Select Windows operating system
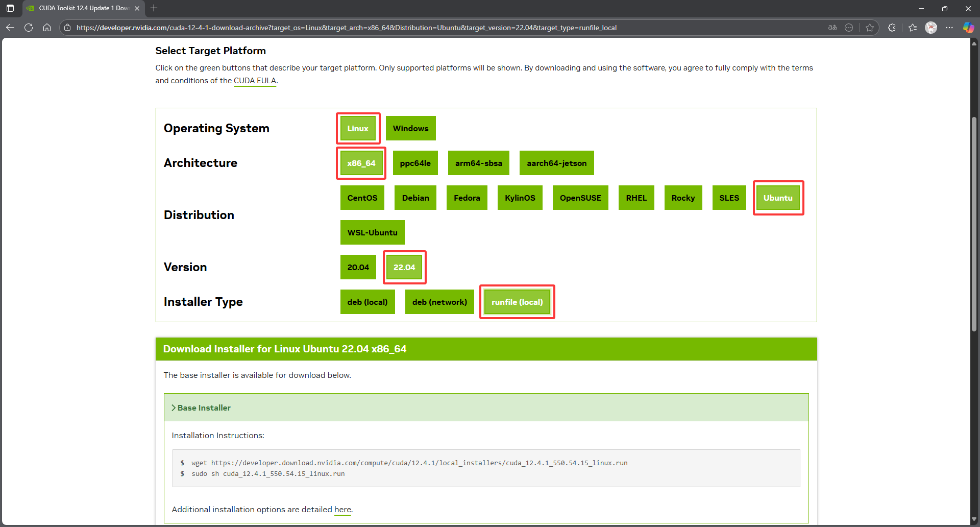This screenshot has height=527, width=980. click(x=411, y=128)
